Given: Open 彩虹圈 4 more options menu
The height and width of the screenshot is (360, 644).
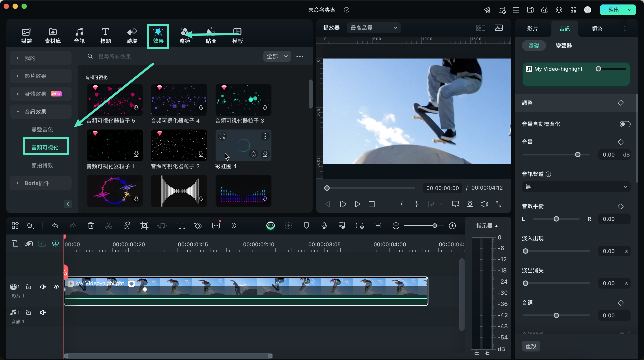Looking at the screenshot, I should click(x=265, y=136).
